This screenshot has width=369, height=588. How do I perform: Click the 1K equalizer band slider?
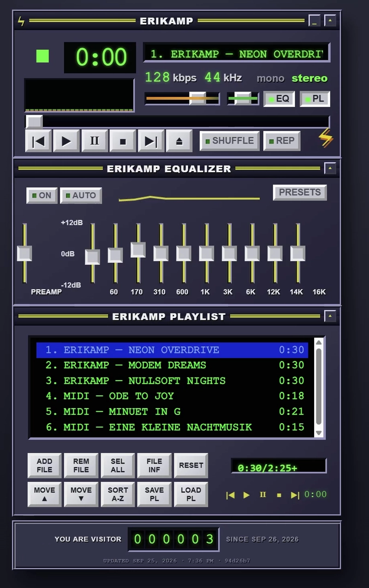pyautogui.click(x=184, y=253)
